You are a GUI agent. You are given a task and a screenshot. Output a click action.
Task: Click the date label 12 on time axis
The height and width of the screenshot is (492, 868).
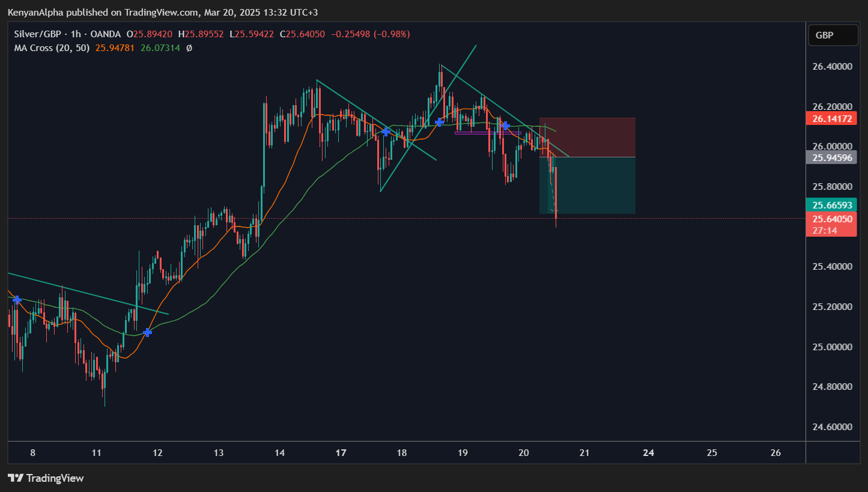click(158, 452)
